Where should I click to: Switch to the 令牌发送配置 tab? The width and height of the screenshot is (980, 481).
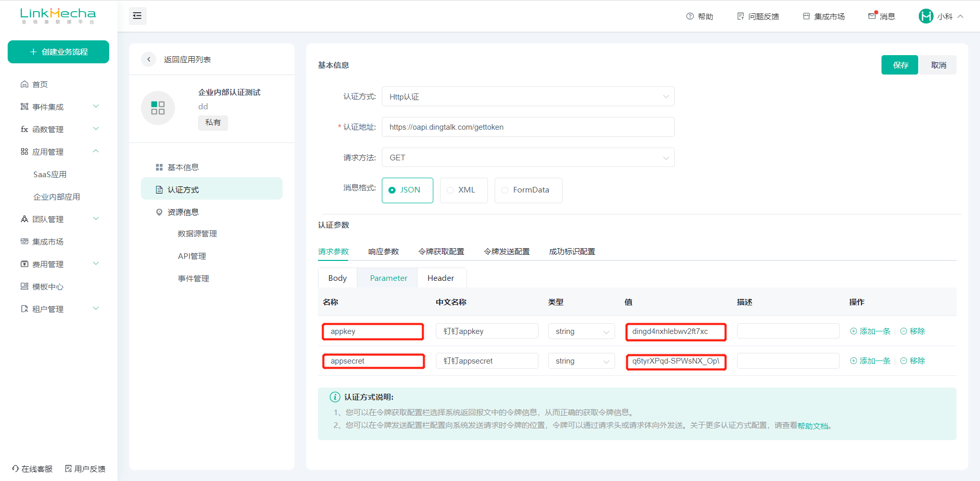506,251
